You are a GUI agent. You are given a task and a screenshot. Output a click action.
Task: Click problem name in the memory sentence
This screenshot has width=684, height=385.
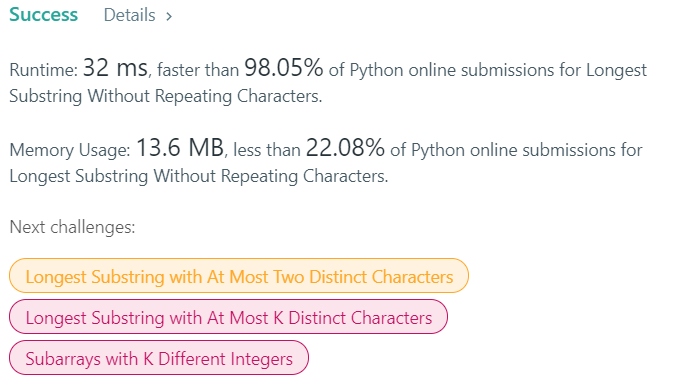(198, 176)
